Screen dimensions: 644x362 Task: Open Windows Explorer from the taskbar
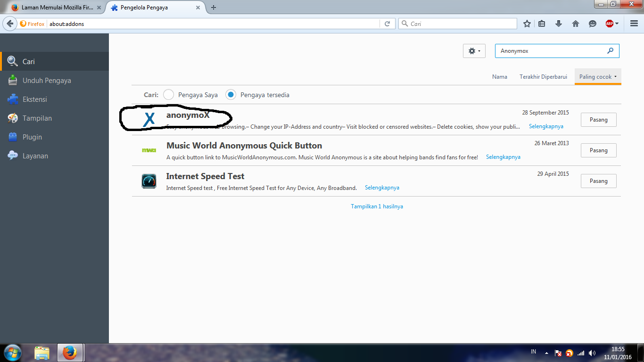pos(42,353)
